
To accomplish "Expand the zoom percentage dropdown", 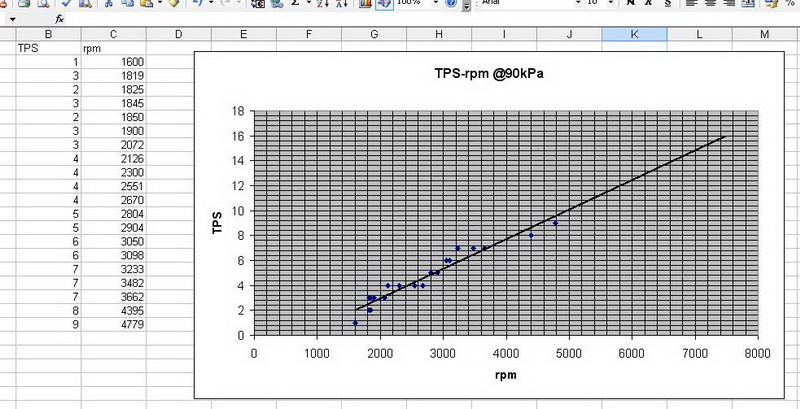I will (435, 4).
